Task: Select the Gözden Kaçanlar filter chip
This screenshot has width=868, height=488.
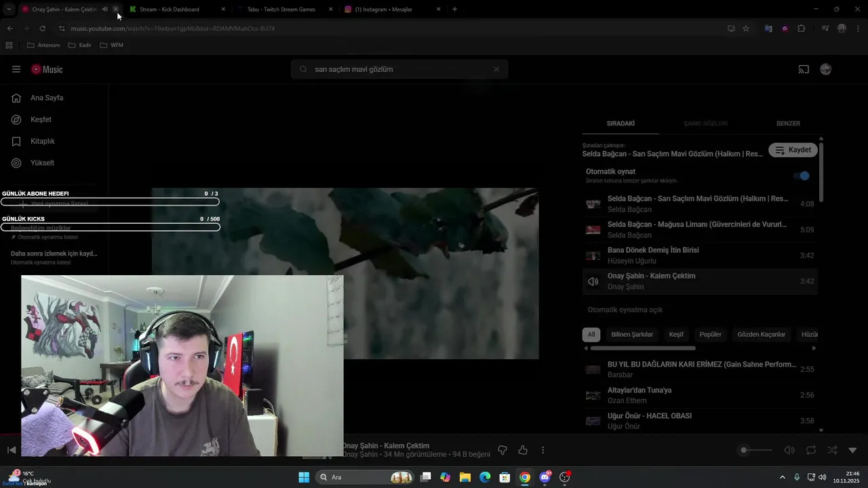Action: point(762,334)
